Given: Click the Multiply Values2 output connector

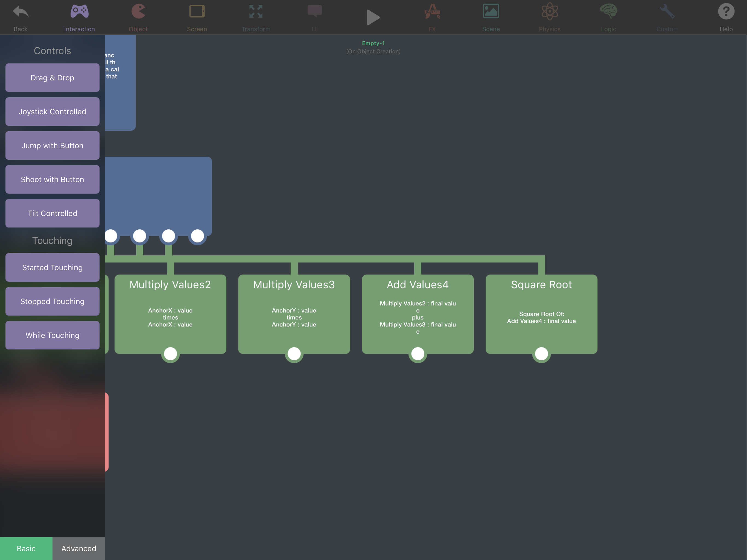Looking at the screenshot, I should click(x=170, y=354).
